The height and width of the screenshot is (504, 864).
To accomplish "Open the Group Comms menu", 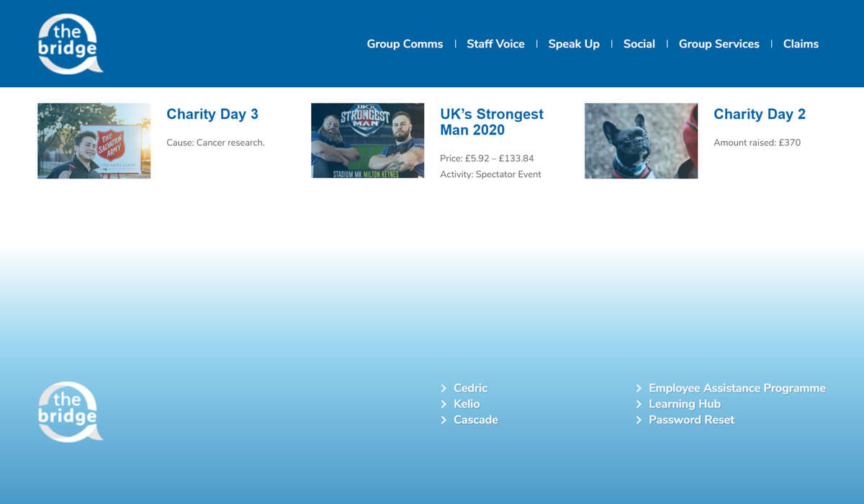I will coord(405,44).
